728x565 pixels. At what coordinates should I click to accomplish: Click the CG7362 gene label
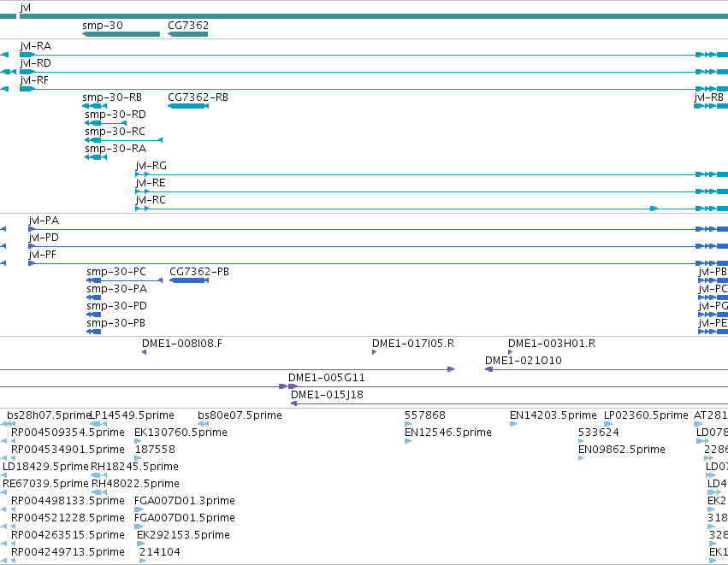click(x=188, y=26)
